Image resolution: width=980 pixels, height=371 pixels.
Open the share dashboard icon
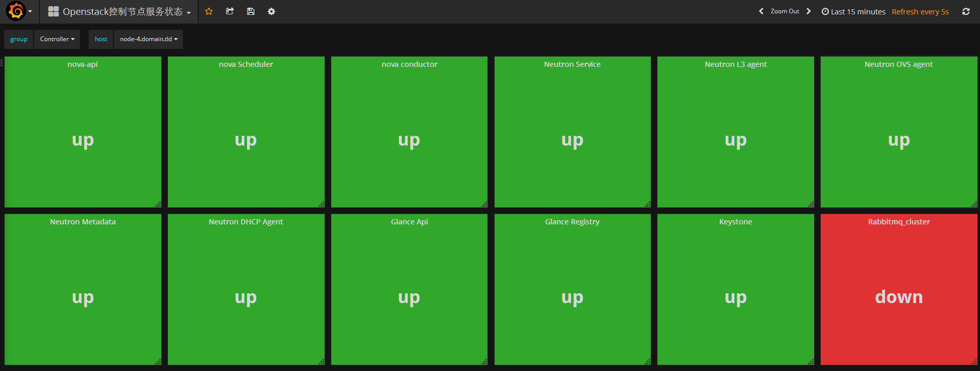click(x=230, y=11)
